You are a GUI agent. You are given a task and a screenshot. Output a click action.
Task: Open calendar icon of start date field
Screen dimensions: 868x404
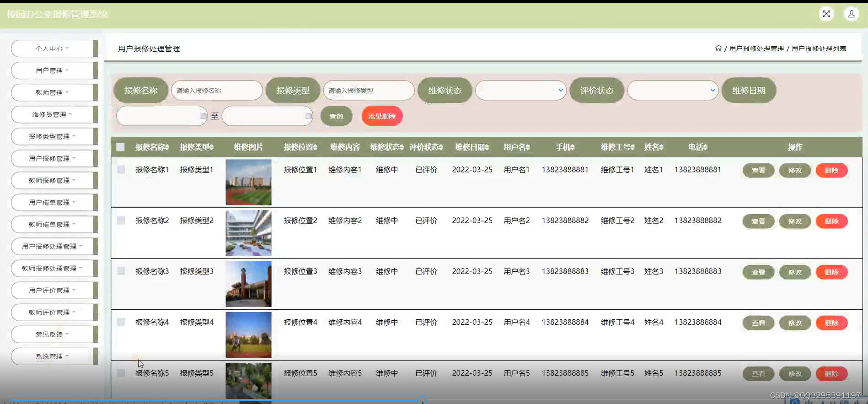pos(203,116)
